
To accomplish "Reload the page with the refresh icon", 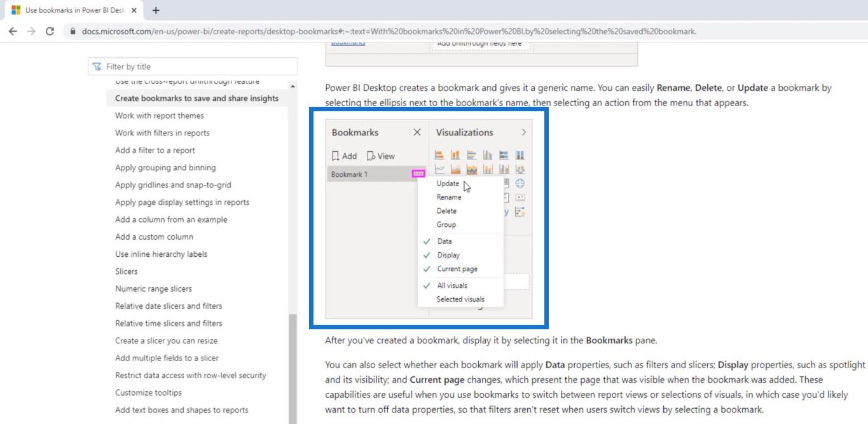I will (50, 31).
